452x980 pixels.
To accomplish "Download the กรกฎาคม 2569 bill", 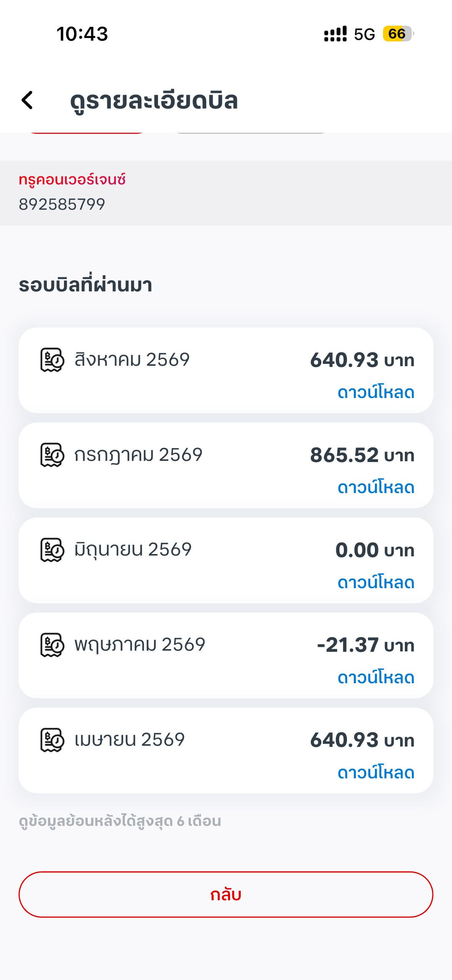I will pyautogui.click(x=376, y=487).
